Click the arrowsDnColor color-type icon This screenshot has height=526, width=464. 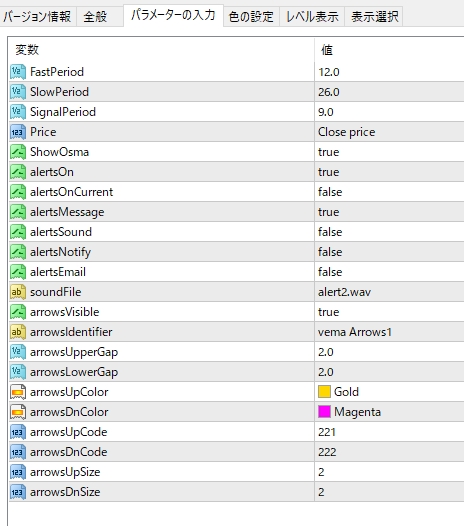pos(17,412)
